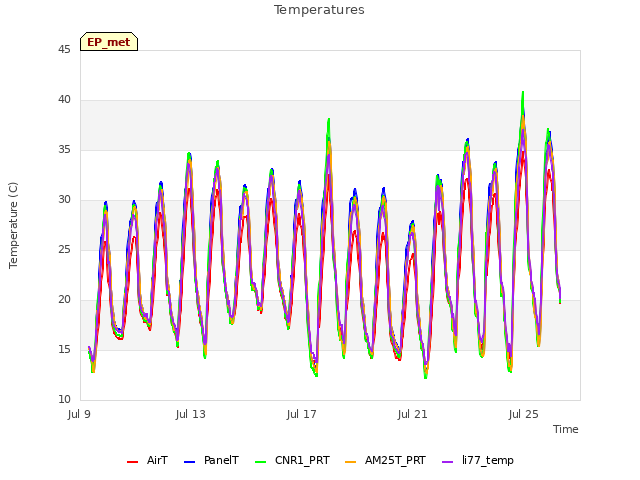Click the purple li77_temp legend color marker
Viewport: 640px width, 480px height.
pos(448,462)
